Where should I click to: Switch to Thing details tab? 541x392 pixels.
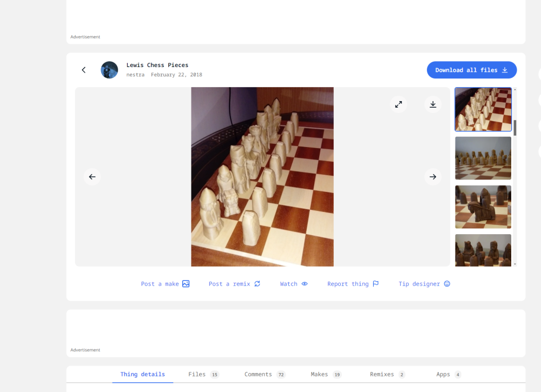[142, 374]
